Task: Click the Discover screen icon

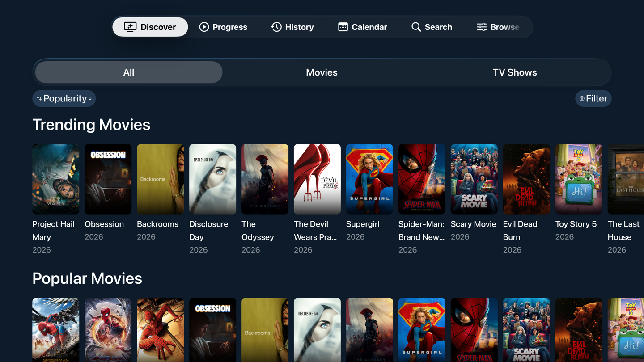Action: 130,27
